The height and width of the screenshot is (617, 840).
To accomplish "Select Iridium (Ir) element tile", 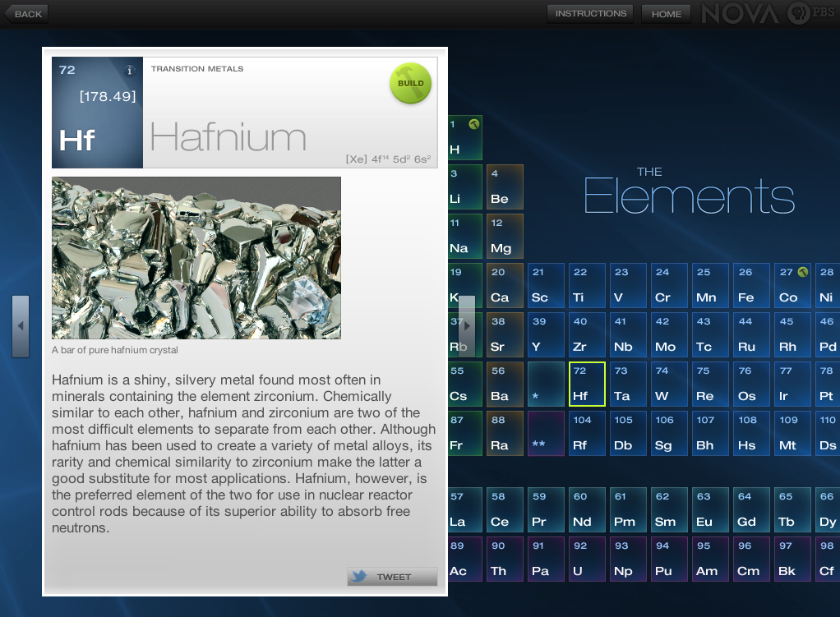I will 793,384.
